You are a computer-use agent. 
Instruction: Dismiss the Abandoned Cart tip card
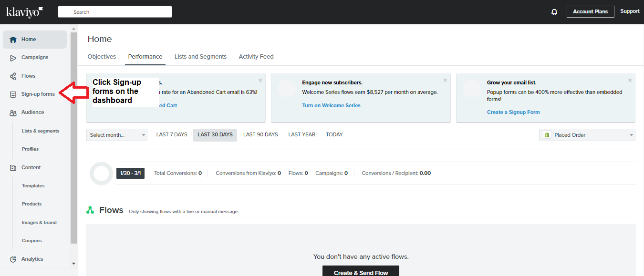pos(260,81)
